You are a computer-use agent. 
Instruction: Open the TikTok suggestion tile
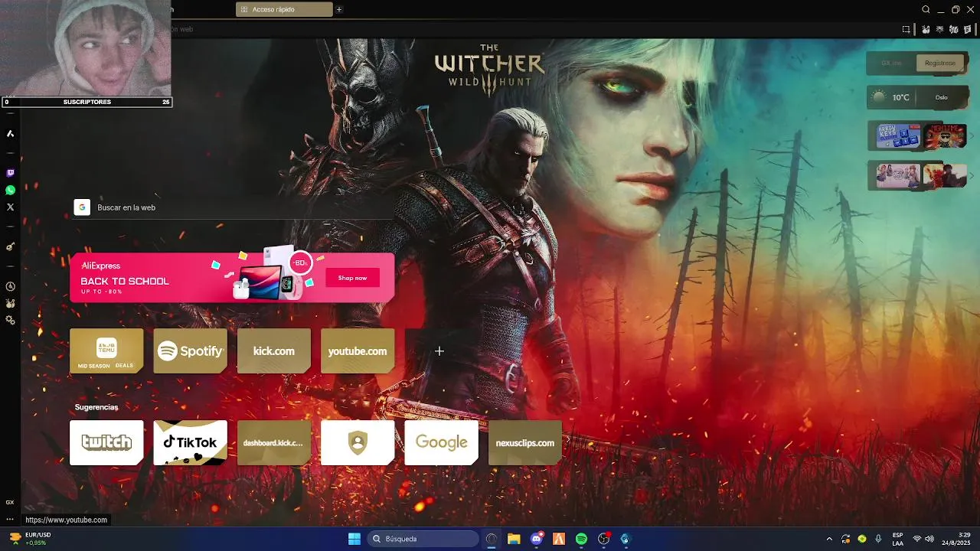pyautogui.click(x=190, y=442)
